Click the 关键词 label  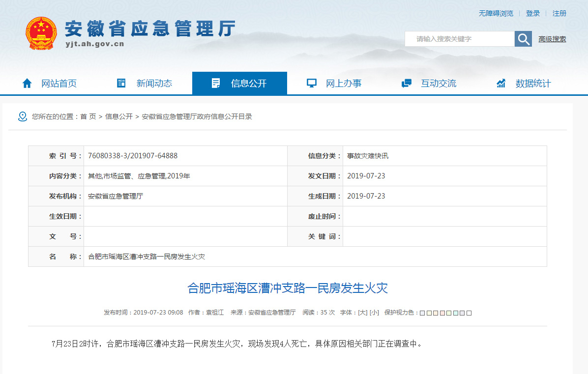(324, 236)
